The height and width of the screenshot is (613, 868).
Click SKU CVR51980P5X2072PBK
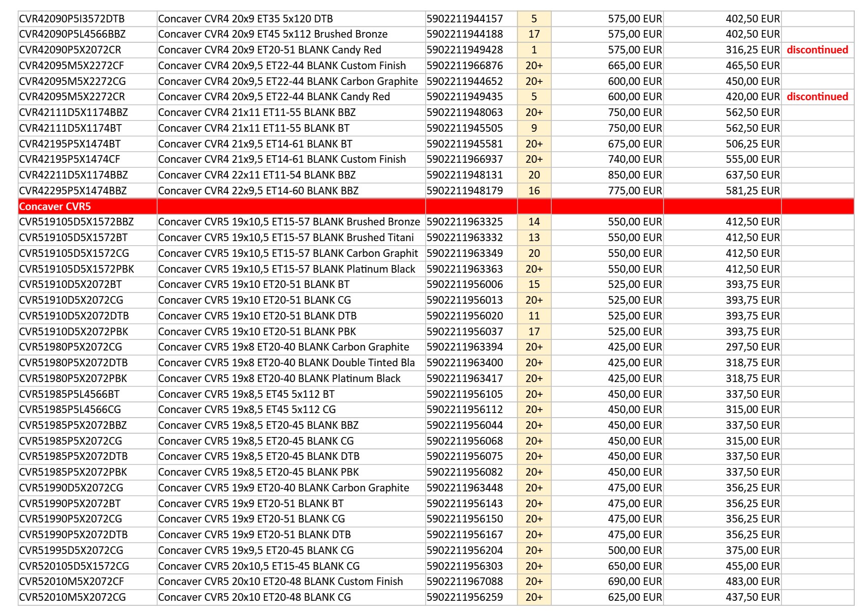[x=73, y=378]
